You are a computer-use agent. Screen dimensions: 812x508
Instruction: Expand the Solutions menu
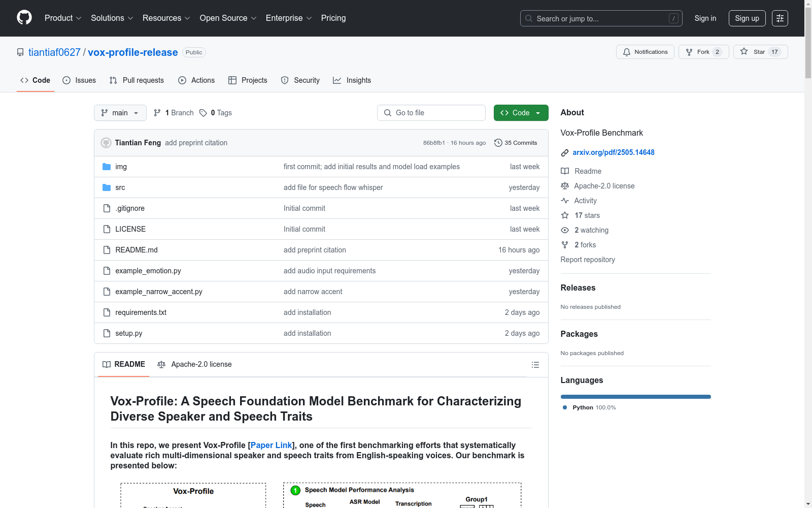pos(112,18)
